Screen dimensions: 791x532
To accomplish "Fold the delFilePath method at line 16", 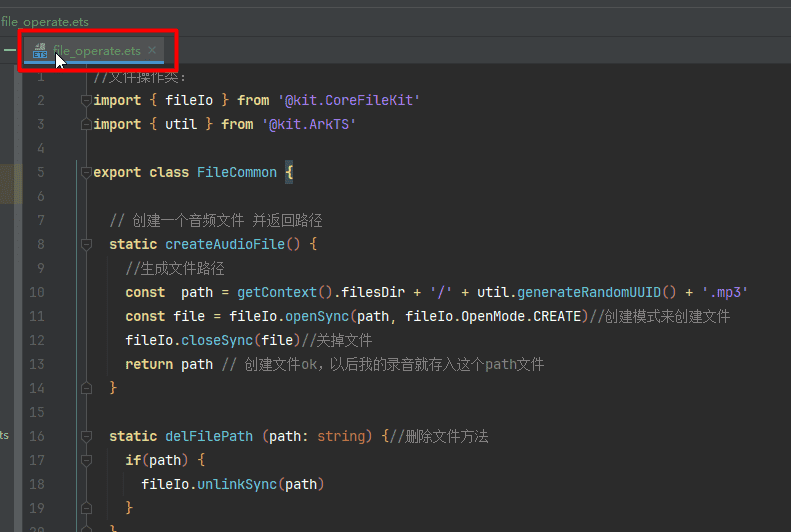I will pos(86,436).
